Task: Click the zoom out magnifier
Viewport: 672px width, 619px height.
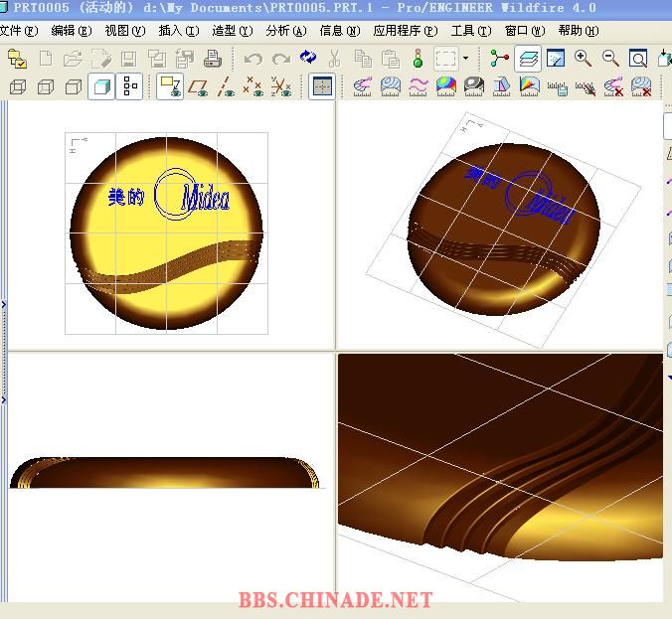Action: pyautogui.click(x=610, y=59)
